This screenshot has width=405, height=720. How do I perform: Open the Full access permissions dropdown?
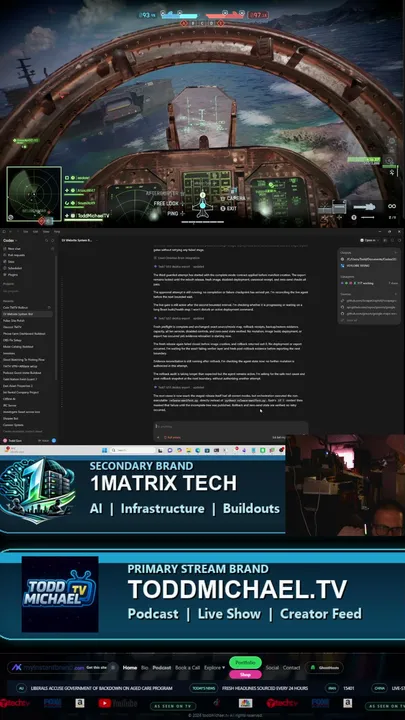[x=172, y=438]
